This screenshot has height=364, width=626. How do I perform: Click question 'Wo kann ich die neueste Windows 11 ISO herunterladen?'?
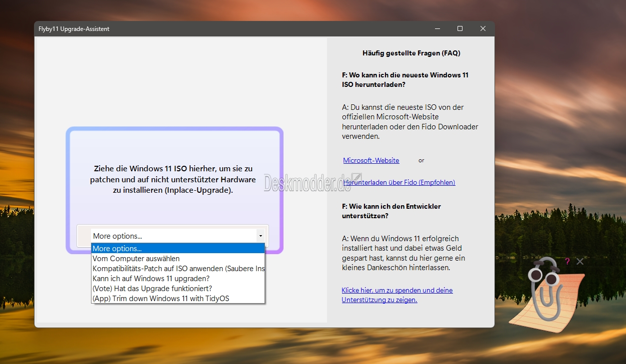tap(405, 80)
